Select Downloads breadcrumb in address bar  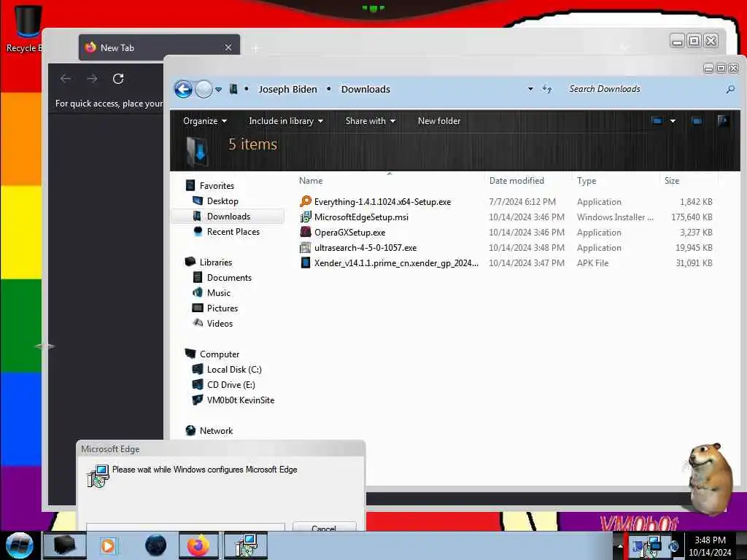(365, 89)
